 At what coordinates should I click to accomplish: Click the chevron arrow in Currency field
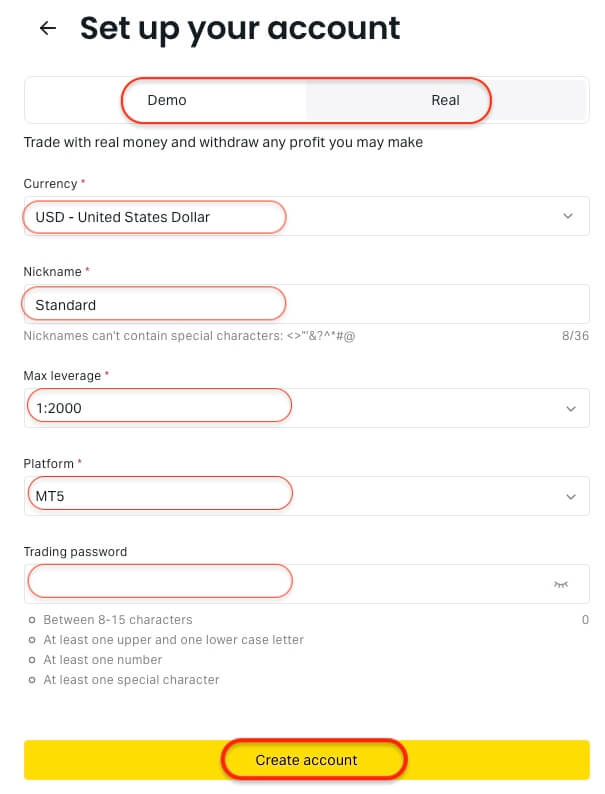pyautogui.click(x=568, y=216)
